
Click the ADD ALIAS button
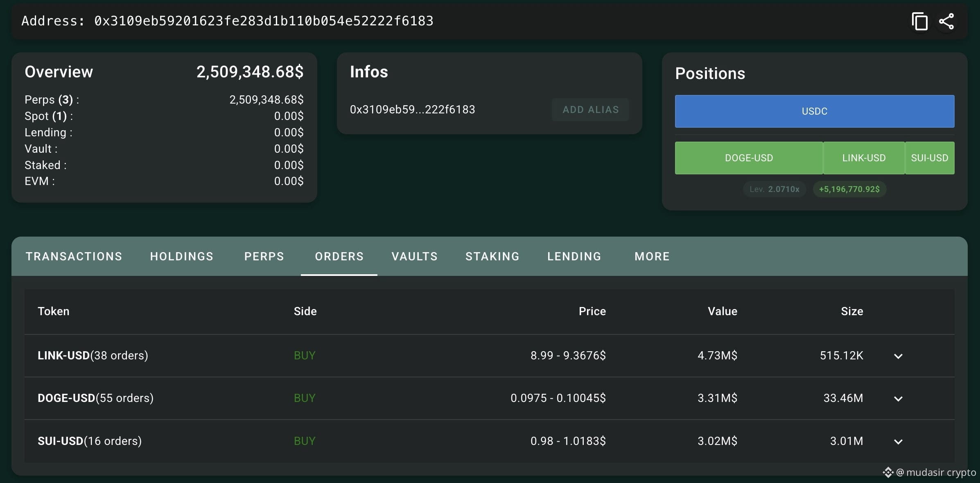590,110
